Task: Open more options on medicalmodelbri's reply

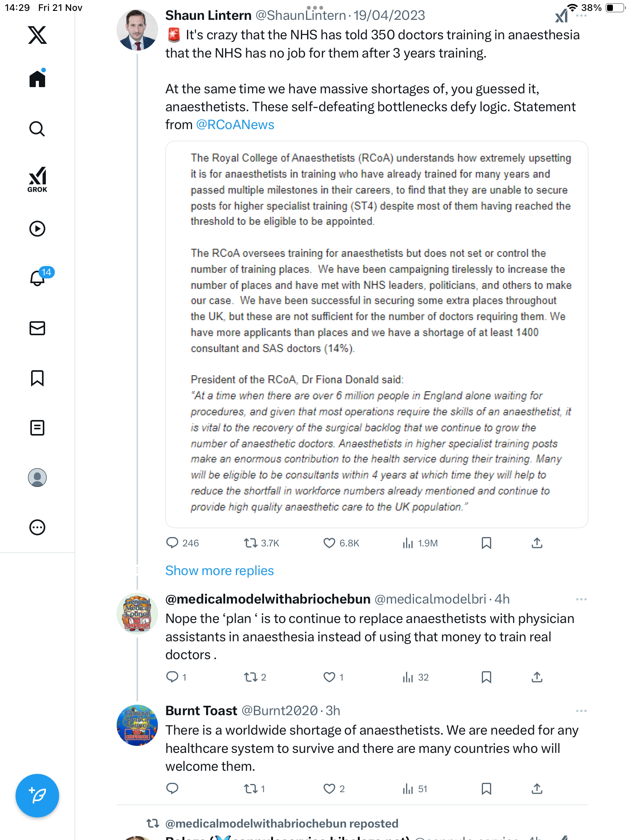Action: point(581,599)
